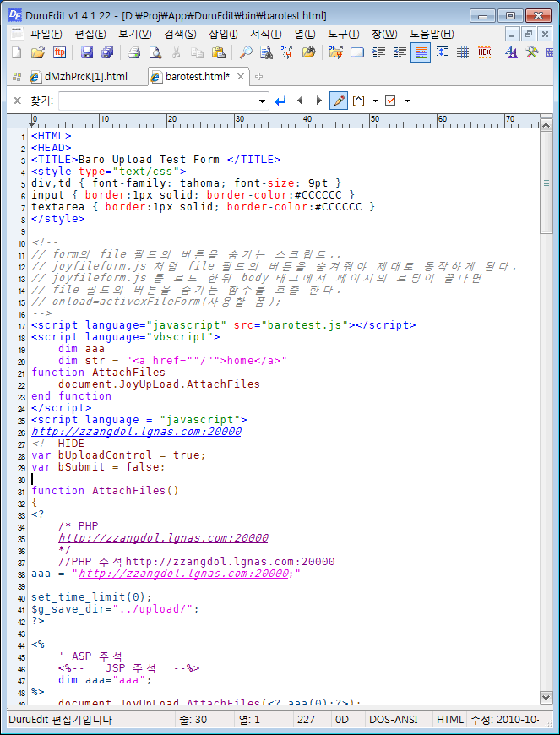Close the barotest.html tab
Screen dimensions: 560x735
click(x=241, y=77)
